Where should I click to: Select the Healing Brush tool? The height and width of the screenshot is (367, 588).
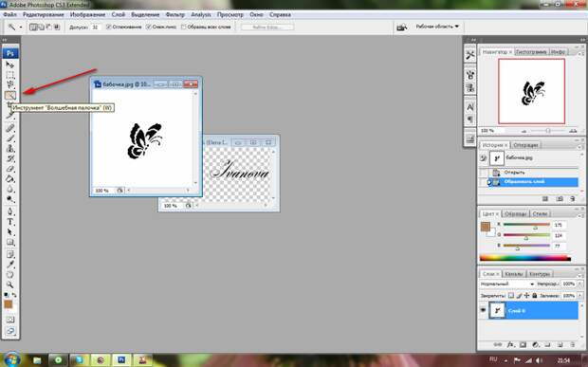pyautogui.click(x=9, y=128)
